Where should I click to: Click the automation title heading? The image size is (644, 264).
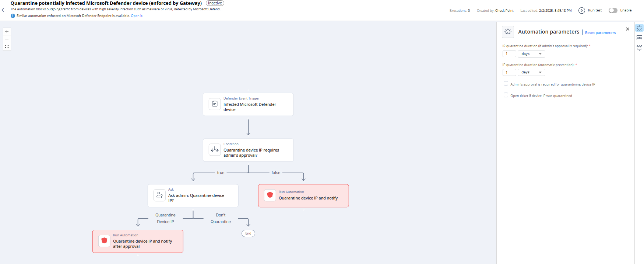106,3
